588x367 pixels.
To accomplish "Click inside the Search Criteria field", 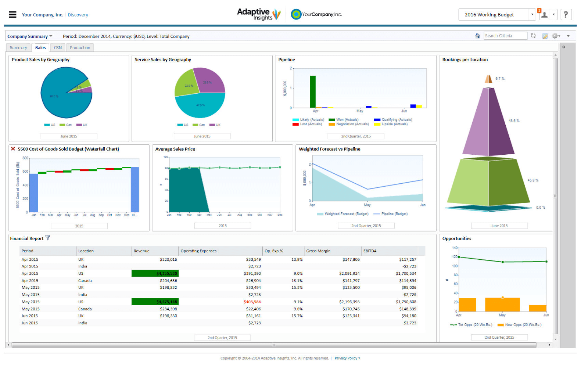I will [x=506, y=36].
